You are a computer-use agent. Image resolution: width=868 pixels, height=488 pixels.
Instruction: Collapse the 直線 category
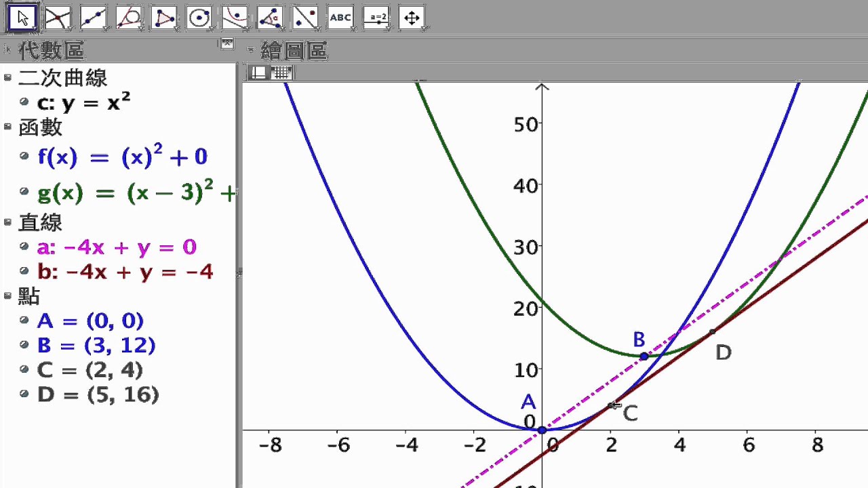click(7, 222)
